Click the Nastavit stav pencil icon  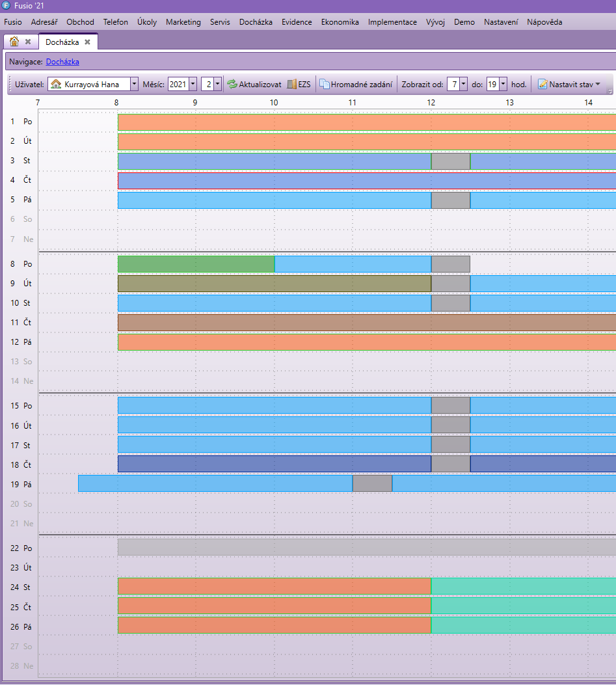[542, 85]
